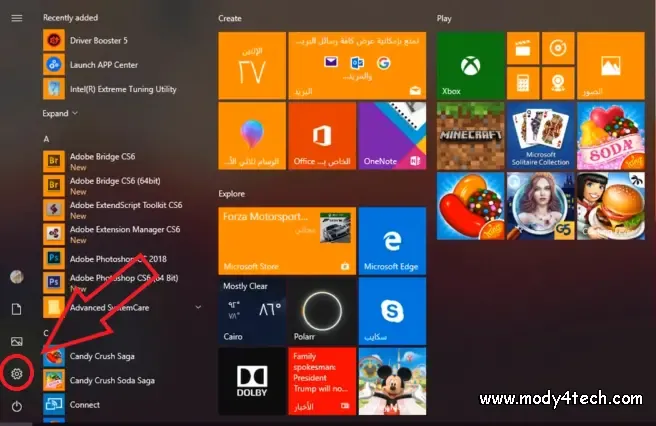Image resolution: width=656 pixels, height=426 pixels.
Task: Click the user account avatar
Action: pos(17,277)
